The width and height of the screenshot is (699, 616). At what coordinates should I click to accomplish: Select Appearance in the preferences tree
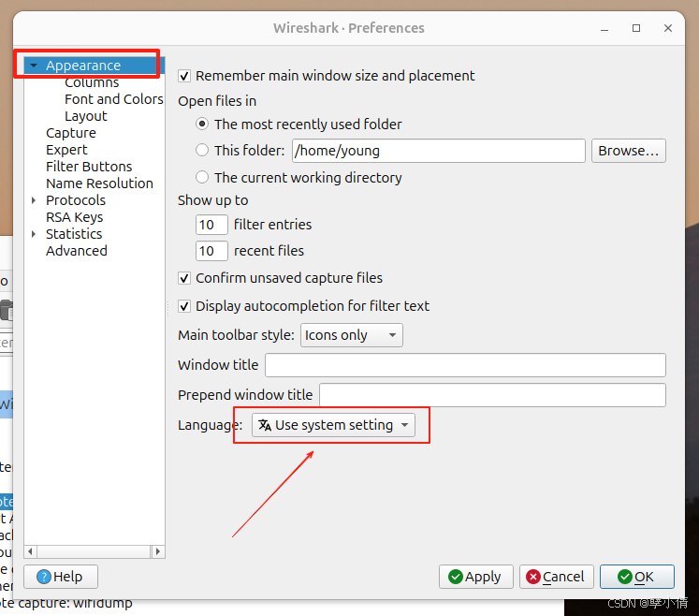[x=83, y=66]
